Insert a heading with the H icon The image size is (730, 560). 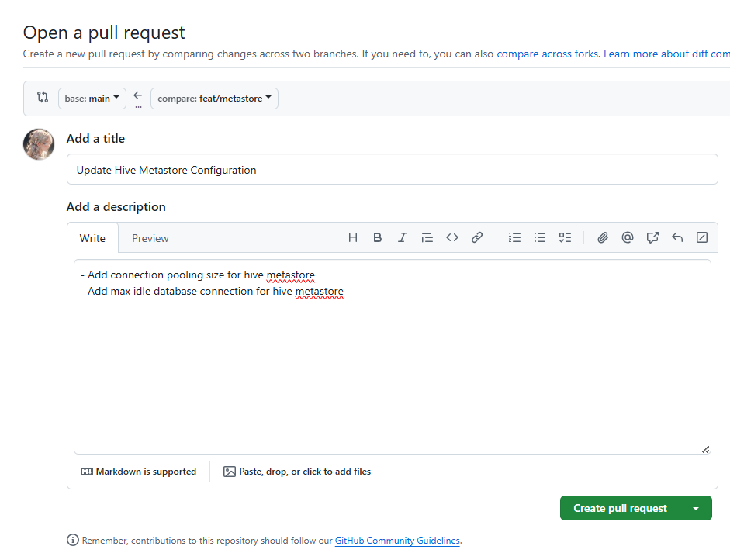click(353, 238)
